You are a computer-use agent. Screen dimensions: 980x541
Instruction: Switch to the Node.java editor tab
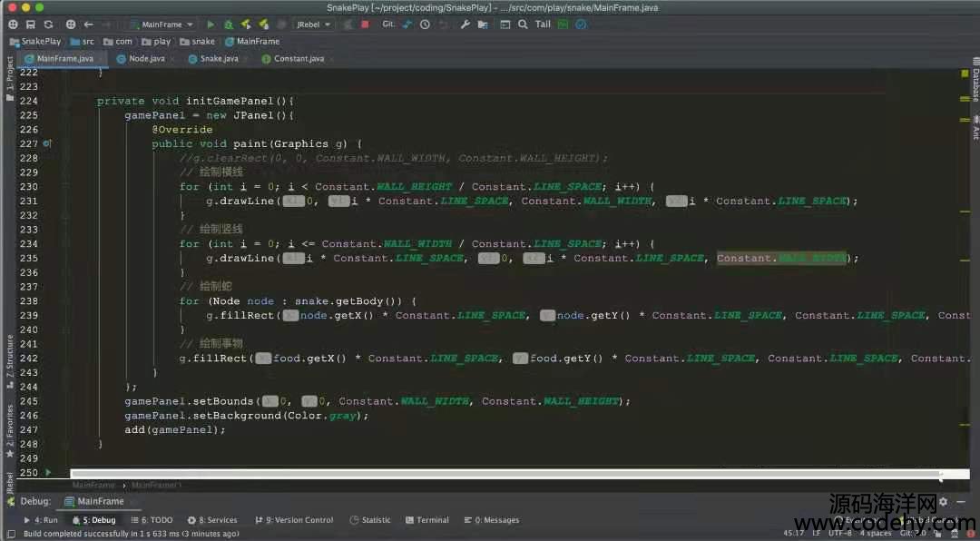pyautogui.click(x=142, y=59)
